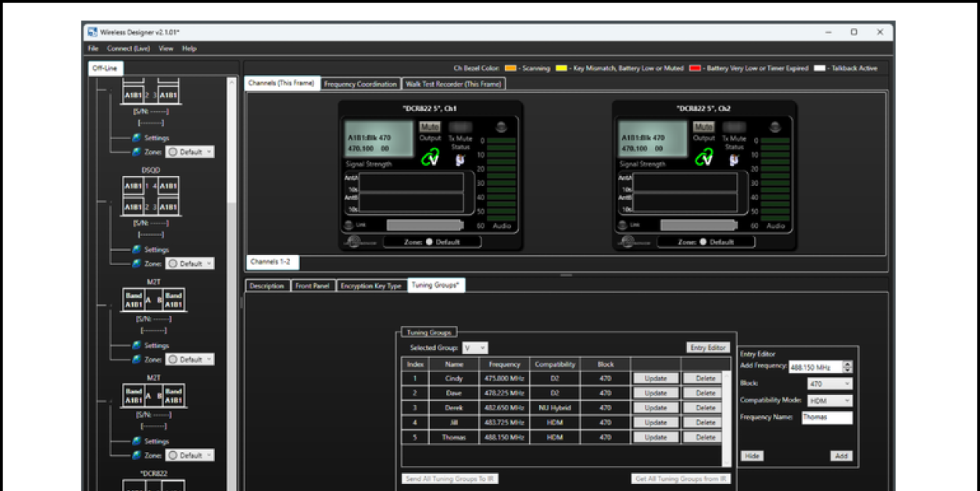980x491 pixels.
Task: Click the green compatibility mode icon on Ch1
Action: point(431,158)
